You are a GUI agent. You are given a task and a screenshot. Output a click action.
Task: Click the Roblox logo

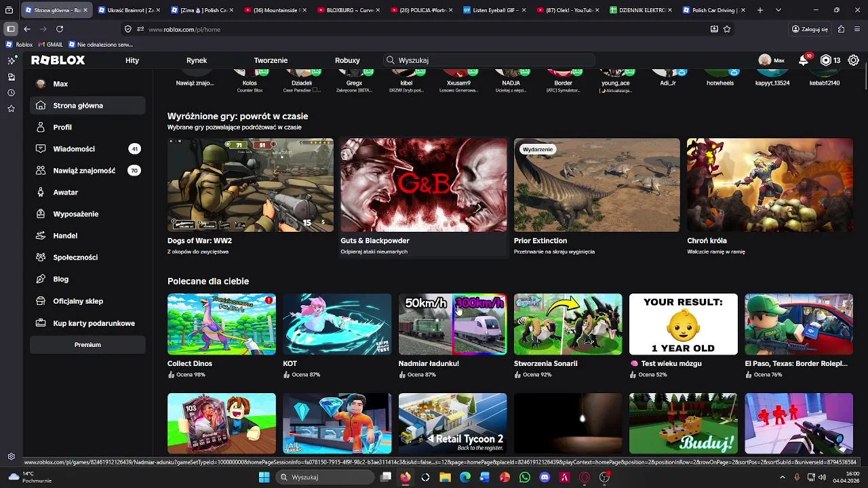pos(58,60)
